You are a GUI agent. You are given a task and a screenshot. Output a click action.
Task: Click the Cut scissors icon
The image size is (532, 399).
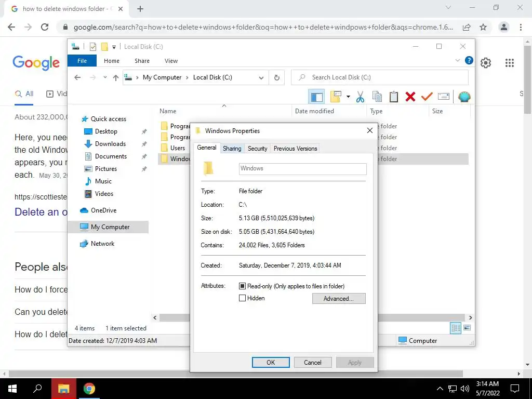pos(360,97)
